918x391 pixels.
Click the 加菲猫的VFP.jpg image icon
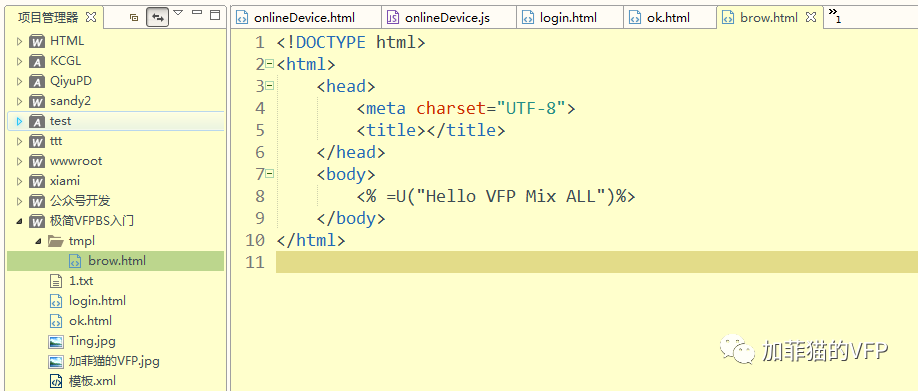[x=56, y=361]
